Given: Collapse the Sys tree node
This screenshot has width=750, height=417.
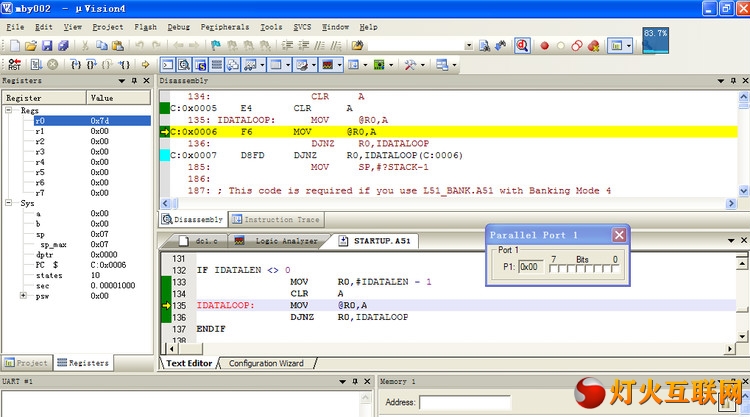Looking at the screenshot, I should coord(9,203).
